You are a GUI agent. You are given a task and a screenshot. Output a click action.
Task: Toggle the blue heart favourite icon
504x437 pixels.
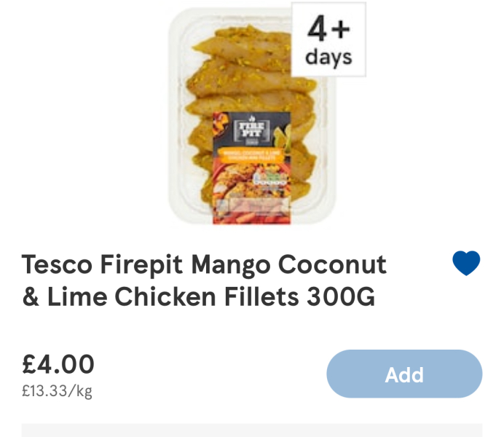[x=466, y=263]
